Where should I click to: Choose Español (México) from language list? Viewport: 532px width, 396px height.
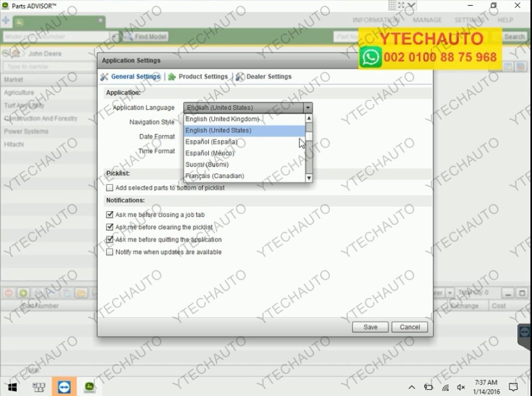[x=244, y=153]
